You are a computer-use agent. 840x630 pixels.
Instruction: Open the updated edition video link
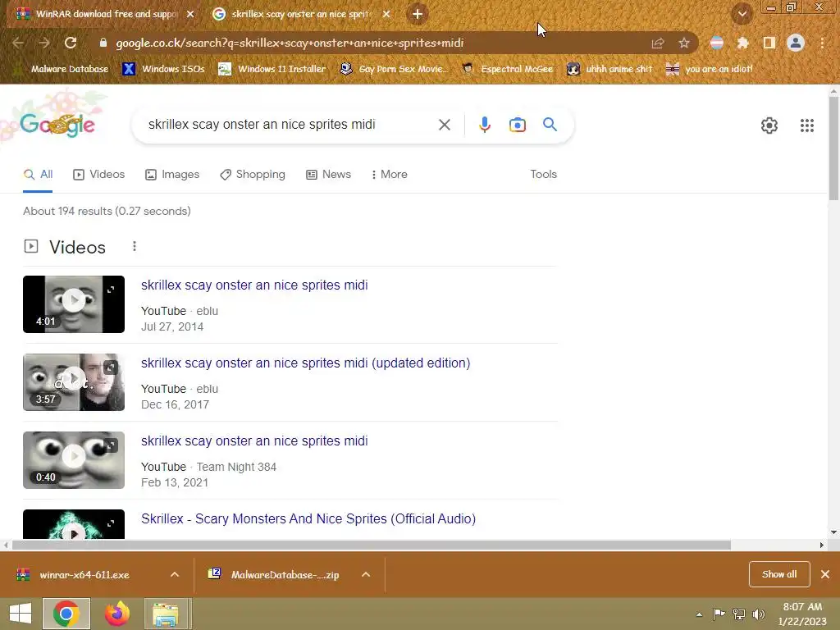tap(305, 363)
